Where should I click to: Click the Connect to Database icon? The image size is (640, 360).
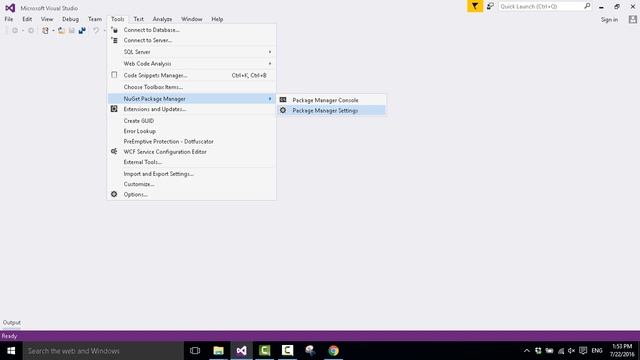(x=114, y=30)
